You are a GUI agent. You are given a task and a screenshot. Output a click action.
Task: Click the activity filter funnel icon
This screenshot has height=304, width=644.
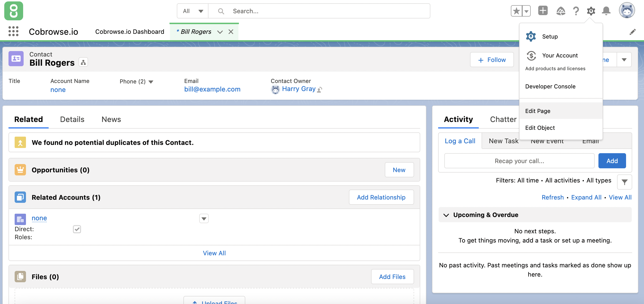click(624, 182)
